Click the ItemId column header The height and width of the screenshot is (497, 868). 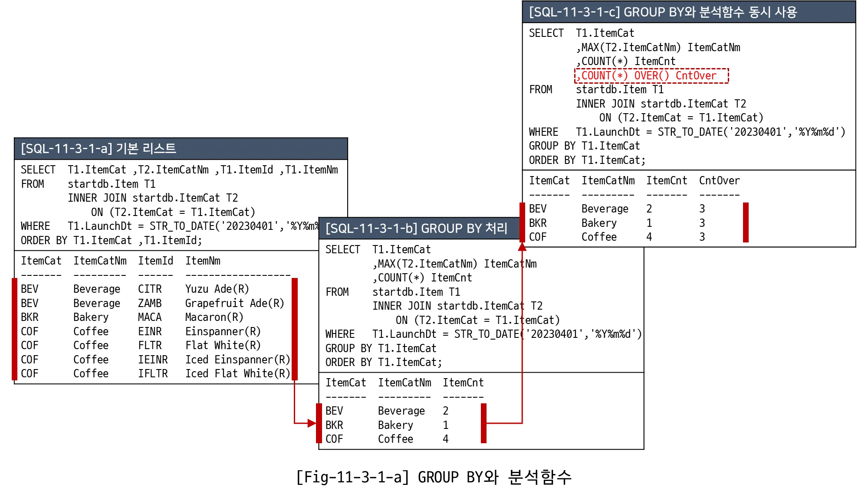coord(155,261)
